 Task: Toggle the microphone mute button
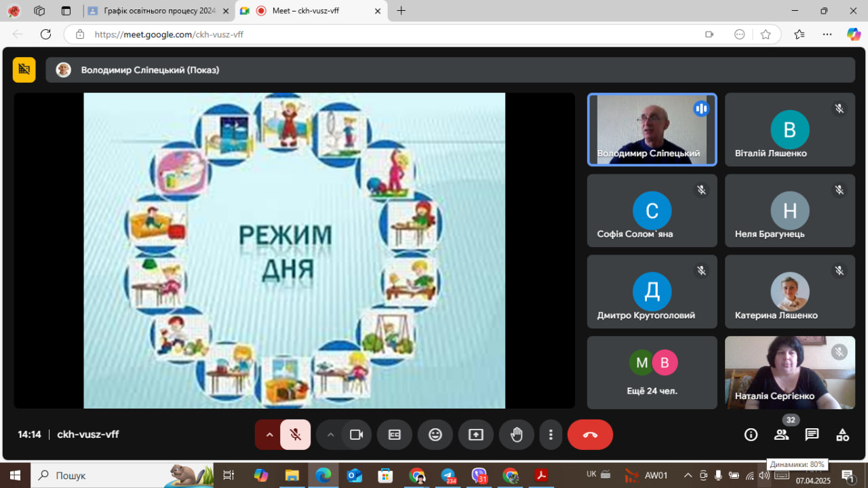(296, 435)
